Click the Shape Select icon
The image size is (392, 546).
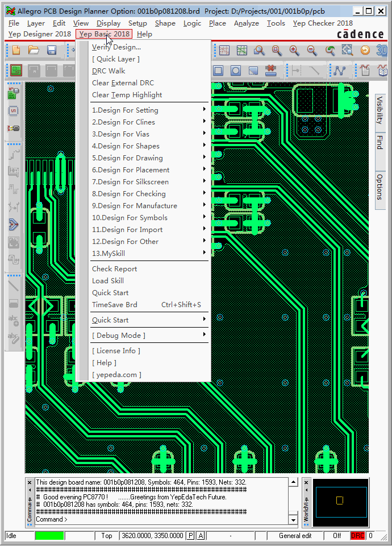[x=253, y=71]
